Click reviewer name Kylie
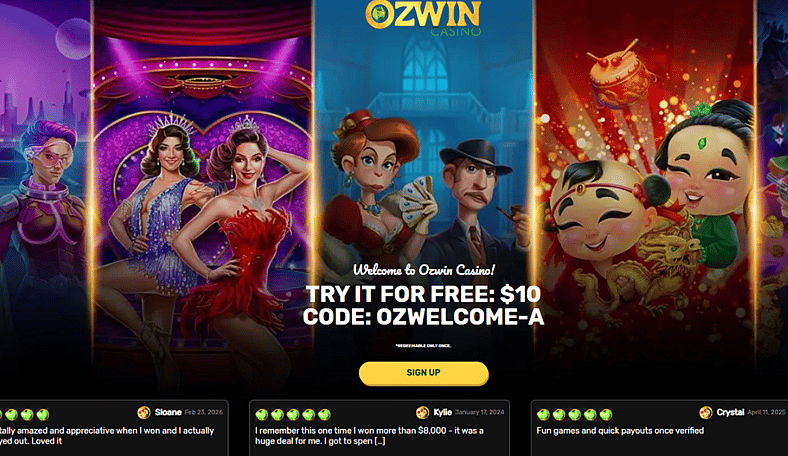Image resolution: width=788 pixels, height=456 pixels. pyautogui.click(x=443, y=412)
